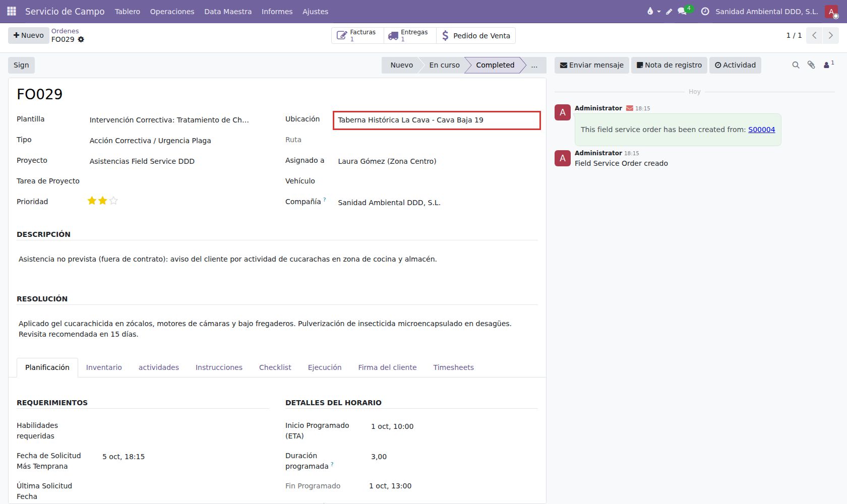The image size is (847, 504).
Task: Click the Enviar mensaje button
Action: (592, 65)
